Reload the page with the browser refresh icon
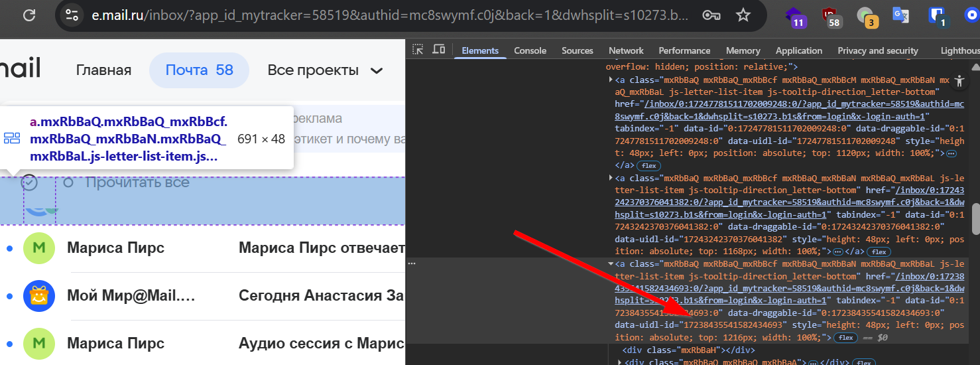The height and width of the screenshot is (365, 980). coord(29,15)
